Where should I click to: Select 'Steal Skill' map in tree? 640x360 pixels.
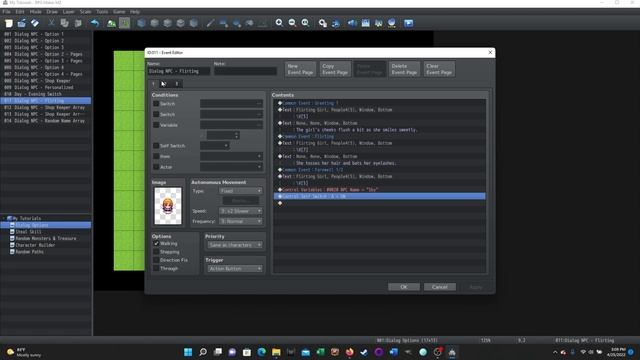pos(28,232)
